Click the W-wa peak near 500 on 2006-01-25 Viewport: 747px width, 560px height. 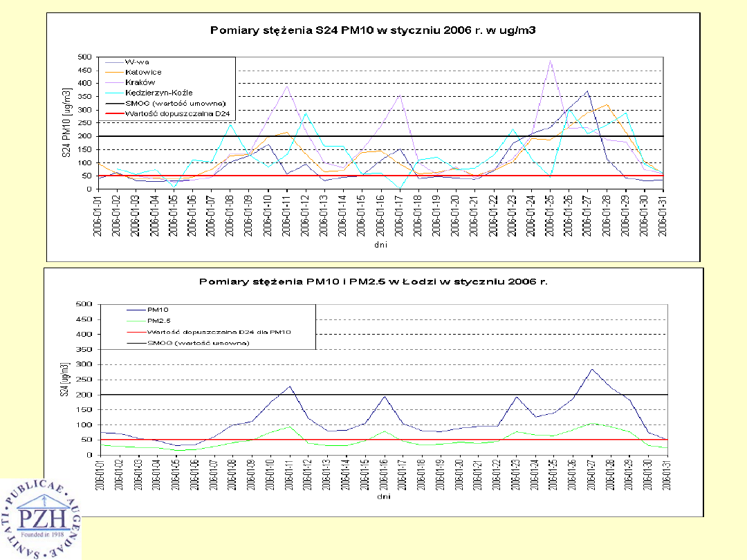[x=551, y=61]
